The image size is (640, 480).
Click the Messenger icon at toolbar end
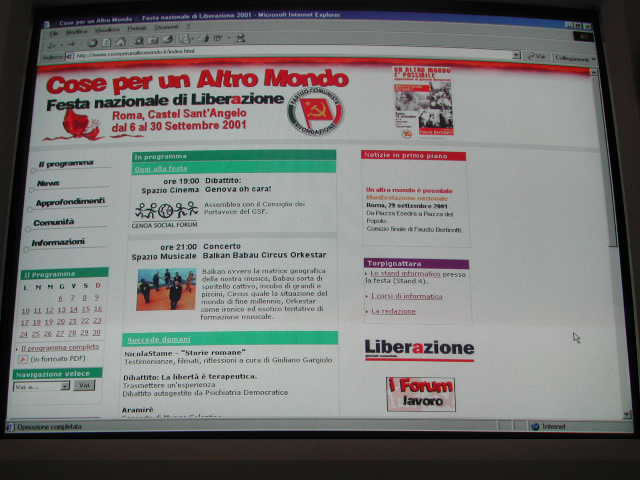[x=241, y=38]
